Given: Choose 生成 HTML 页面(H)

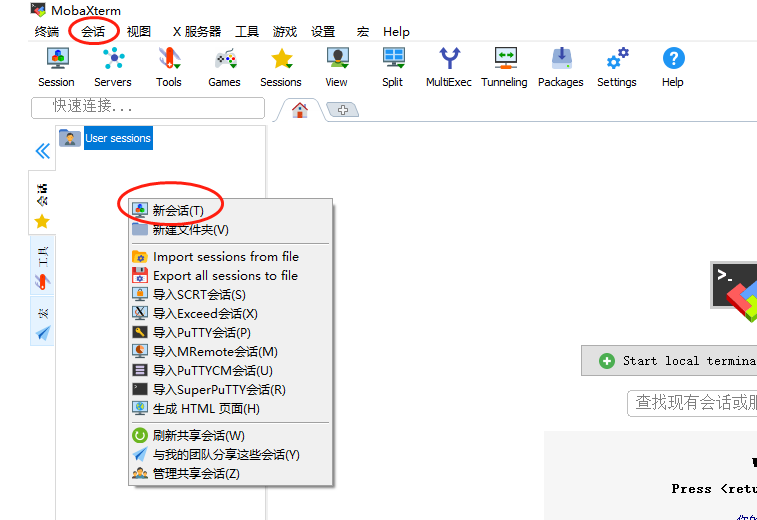Looking at the screenshot, I should click(x=231, y=408).
